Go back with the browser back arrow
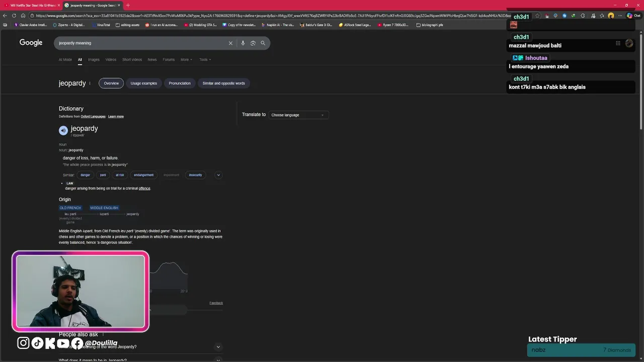The width and height of the screenshot is (644, 362). [5, 16]
